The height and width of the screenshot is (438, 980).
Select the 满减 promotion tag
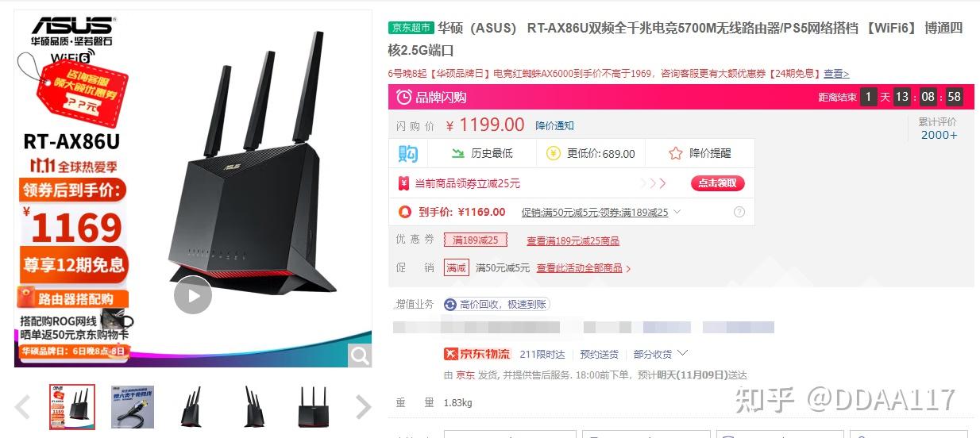(x=457, y=268)
